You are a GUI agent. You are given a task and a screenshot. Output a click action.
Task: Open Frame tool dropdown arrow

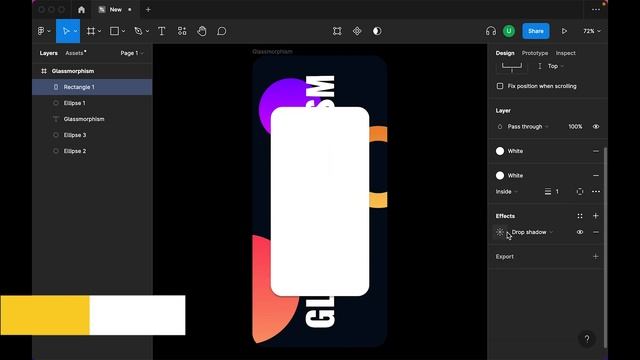coord(99,31)
